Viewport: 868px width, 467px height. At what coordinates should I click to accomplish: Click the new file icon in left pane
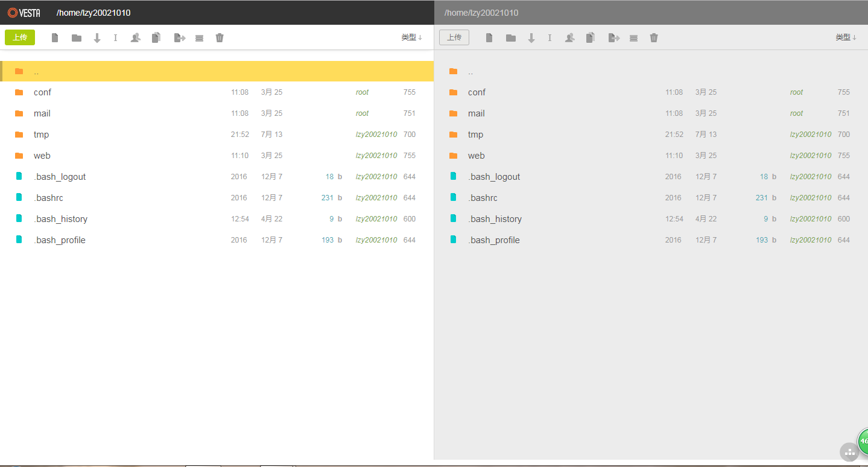(x=55, y=38)
